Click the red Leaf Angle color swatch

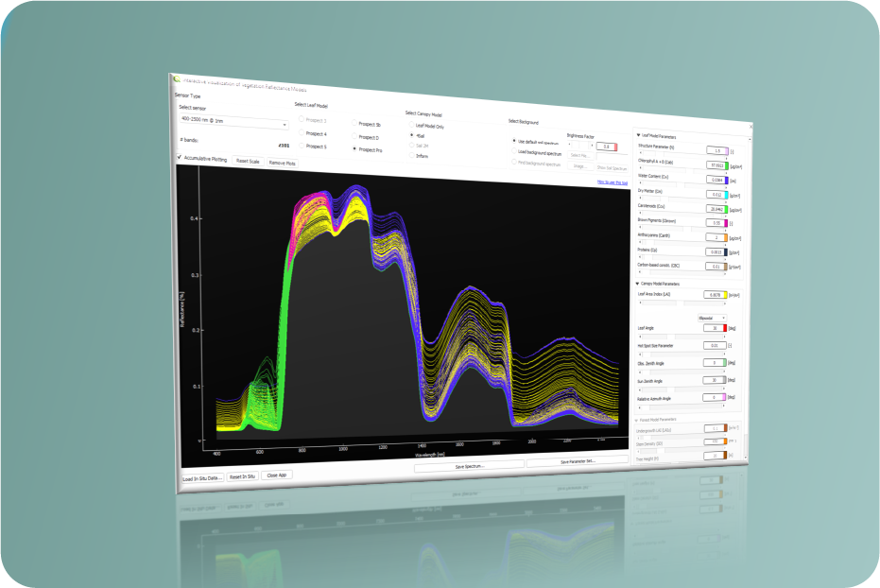coord(725,328)
